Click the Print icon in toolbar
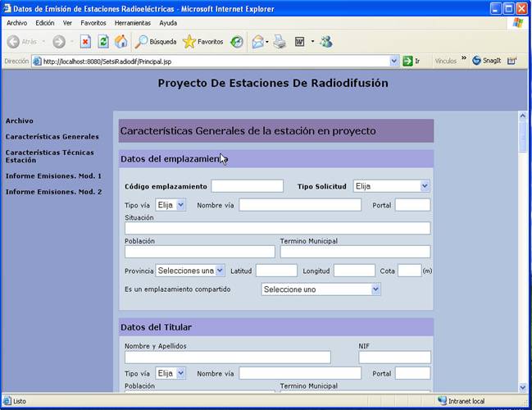 (280, 41)
